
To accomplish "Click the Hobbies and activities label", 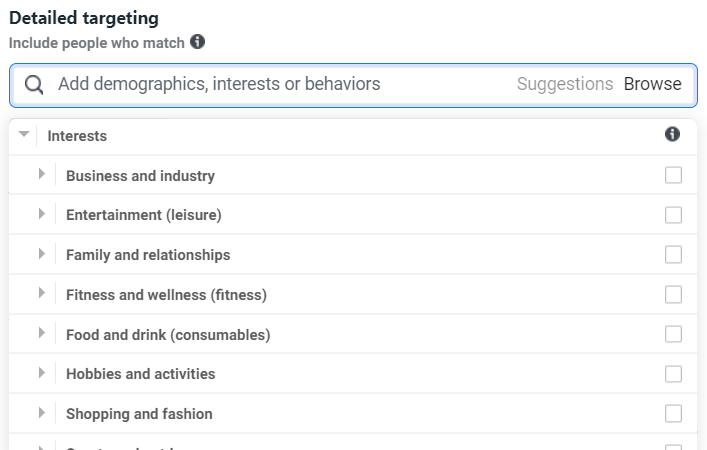I will [141, 374].
